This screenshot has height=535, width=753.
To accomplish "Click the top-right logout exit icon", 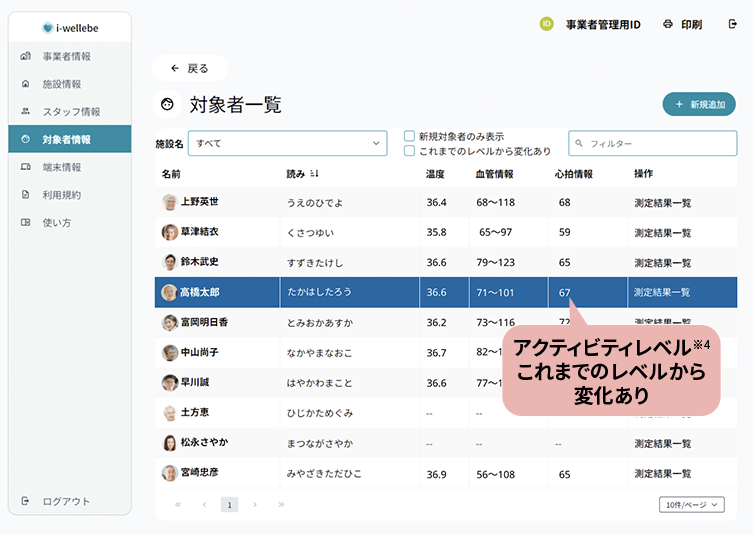I will [x=732, y=24].
